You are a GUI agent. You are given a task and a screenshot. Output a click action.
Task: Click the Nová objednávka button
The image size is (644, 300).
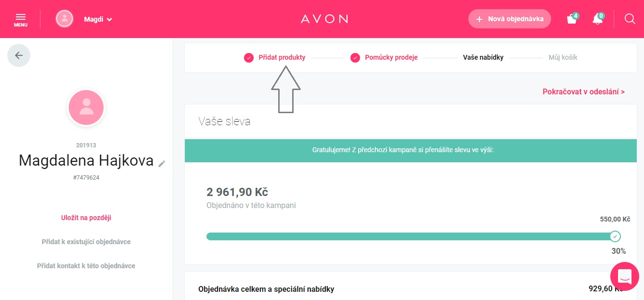point(510,19)
